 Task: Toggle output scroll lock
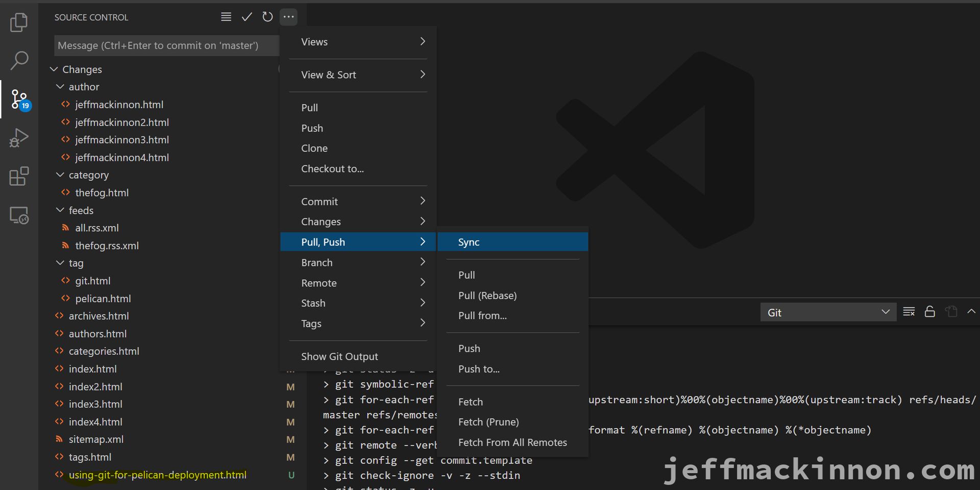[x=929, y=312]
